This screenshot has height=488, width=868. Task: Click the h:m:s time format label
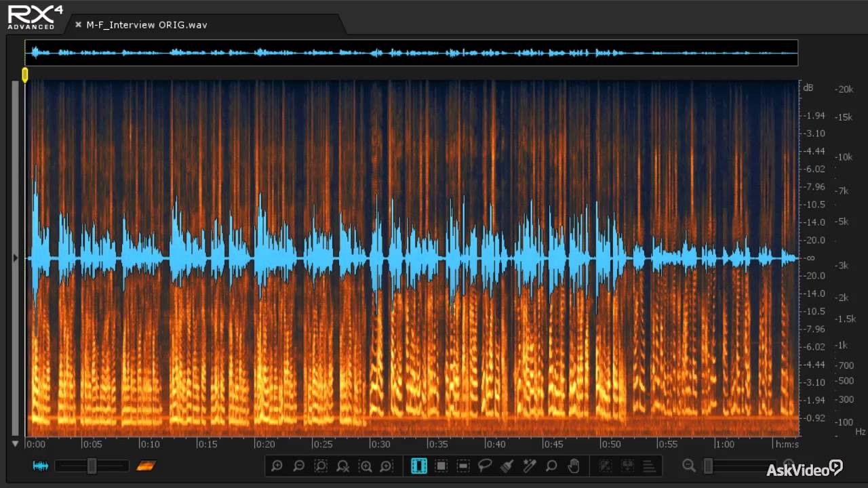pyautogui.click(x=787, y=445)
